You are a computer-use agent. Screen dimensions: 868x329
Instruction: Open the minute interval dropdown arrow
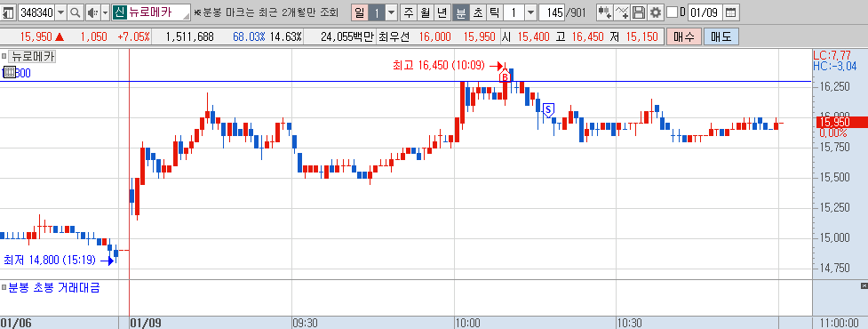point(530,12)
